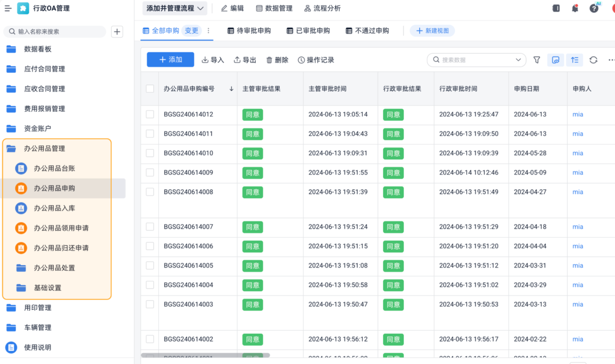Click the horizontal scrollbar under the table
615x364 pixels.
point(205,355)
